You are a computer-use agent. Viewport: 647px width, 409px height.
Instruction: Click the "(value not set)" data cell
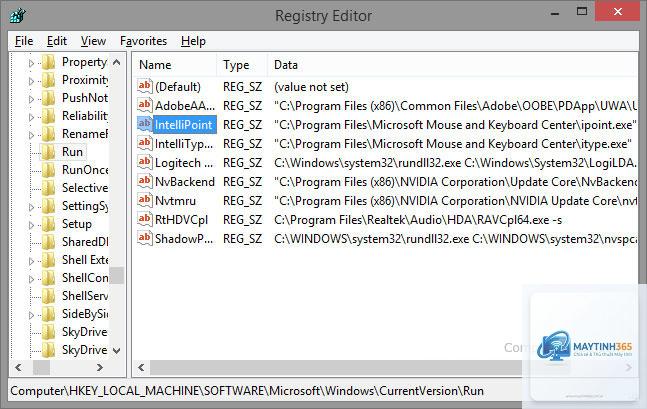coord(311,87)
